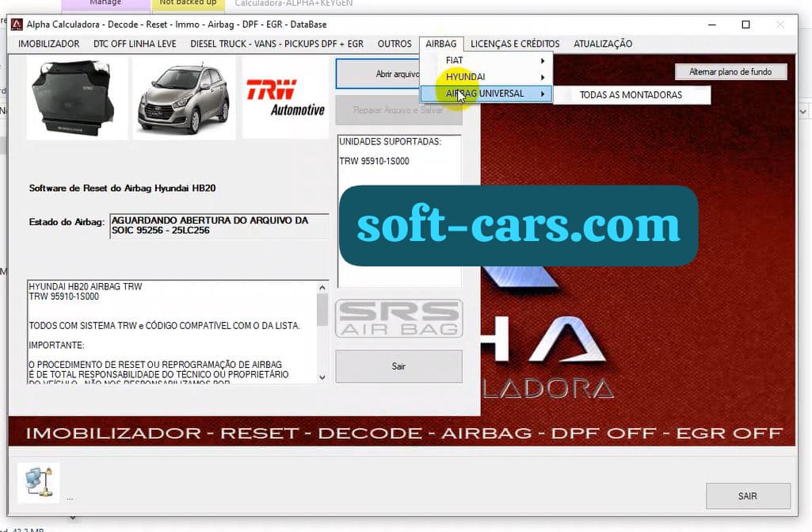This screenshot has height=532, width=812.
Task: Click TRW 95910-1S000 in supported units list
Action: click(374, 161)
